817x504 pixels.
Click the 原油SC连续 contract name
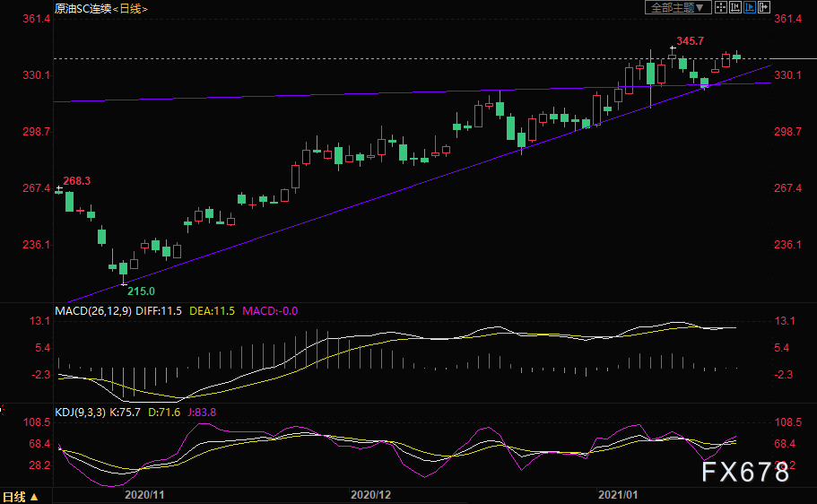click(83, 9)
